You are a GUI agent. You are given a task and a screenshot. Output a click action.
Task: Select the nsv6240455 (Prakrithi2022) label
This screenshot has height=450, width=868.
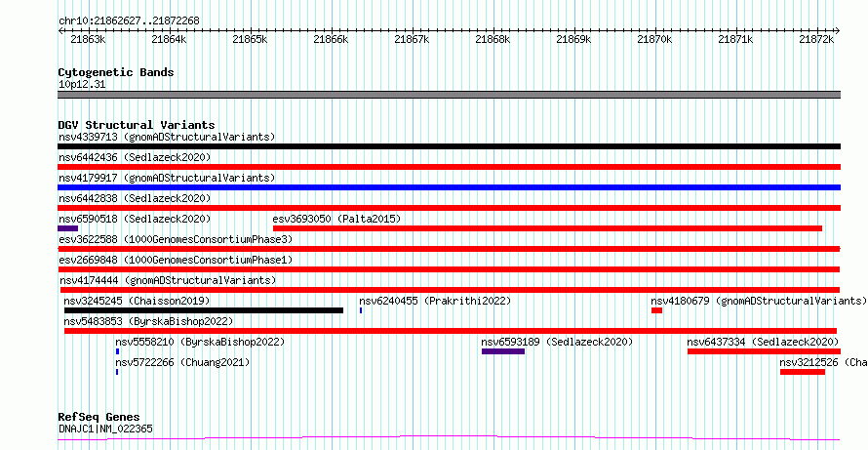(435, 301)
